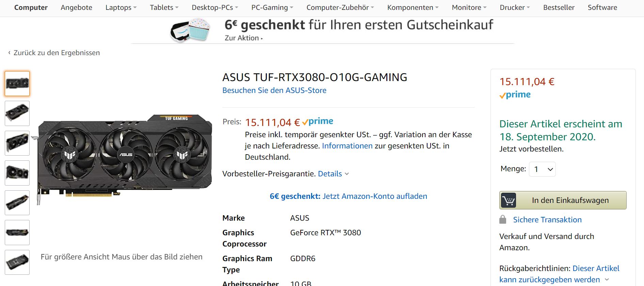This screenshot has height=286, width=644.
Task: Open the Laptops menu dropdown
Action: click(121, 7)
